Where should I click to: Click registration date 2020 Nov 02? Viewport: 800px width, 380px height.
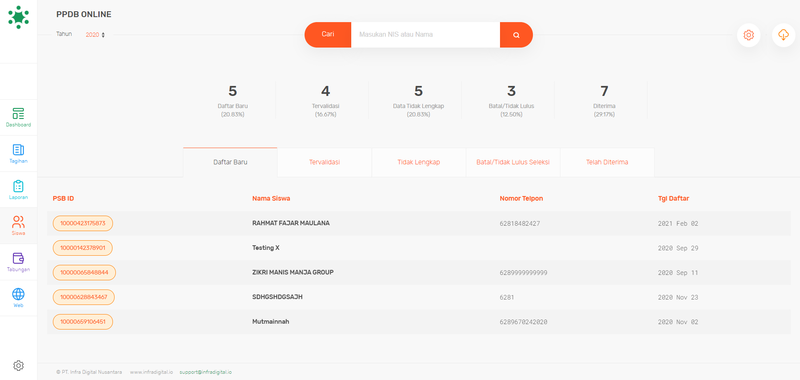point(678,322)
